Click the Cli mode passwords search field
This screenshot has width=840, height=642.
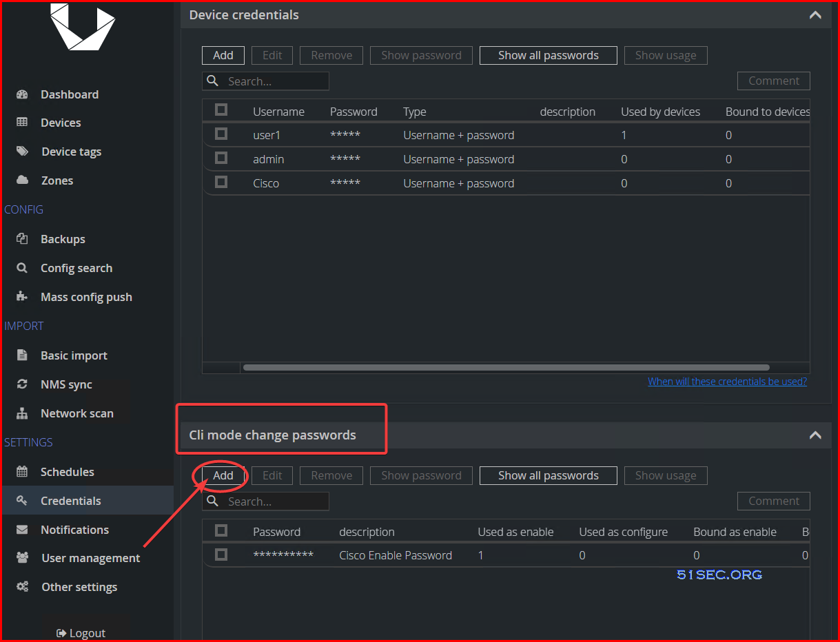265,501
